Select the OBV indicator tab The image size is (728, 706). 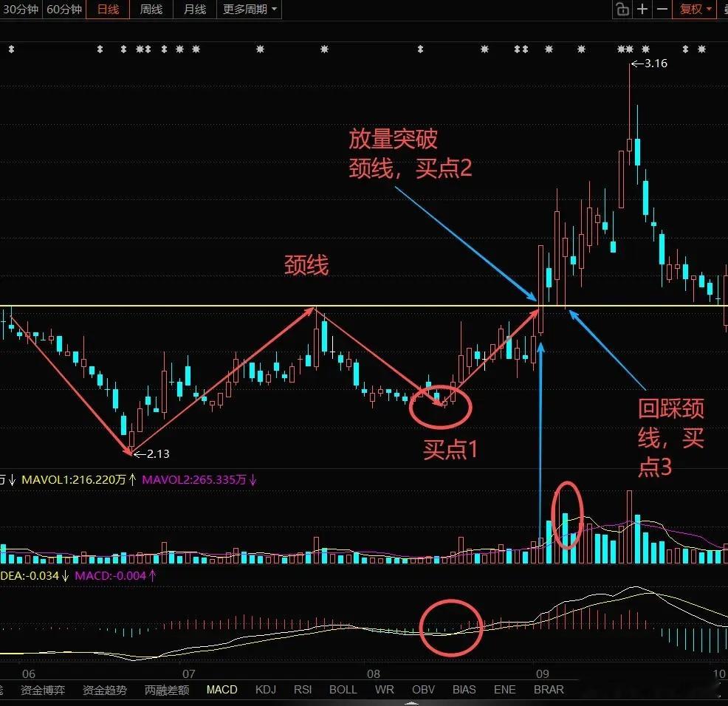(423, 690)
